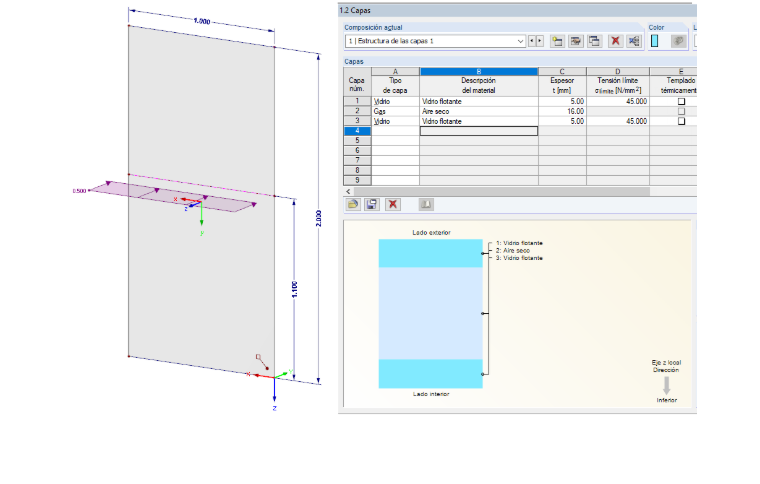This screenshot has width=760, height=484.
Task: Click bottom glass layer in preview
Action: (430, 374)
